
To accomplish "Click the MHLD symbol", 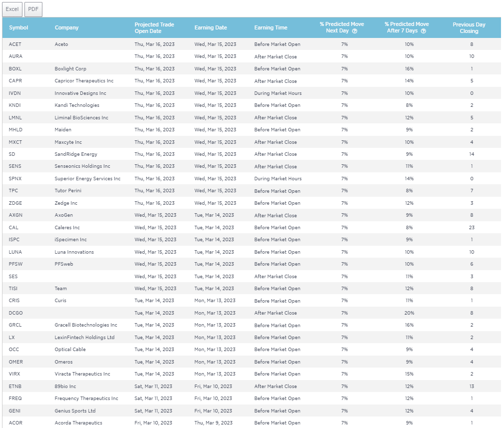I will point(15,130).
